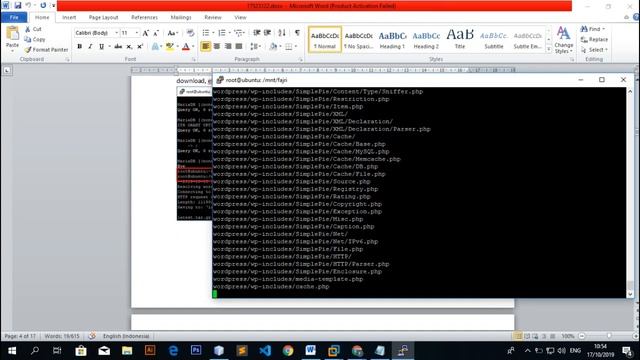
Task: Pick the red font color button
Action: [186, 47]
